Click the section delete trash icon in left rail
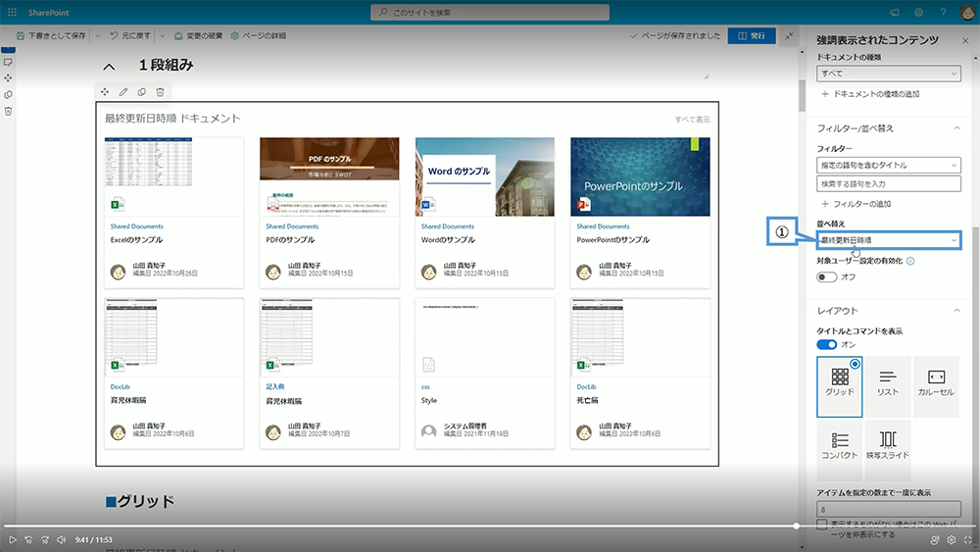The image size is (980, 552). [8, 111]
